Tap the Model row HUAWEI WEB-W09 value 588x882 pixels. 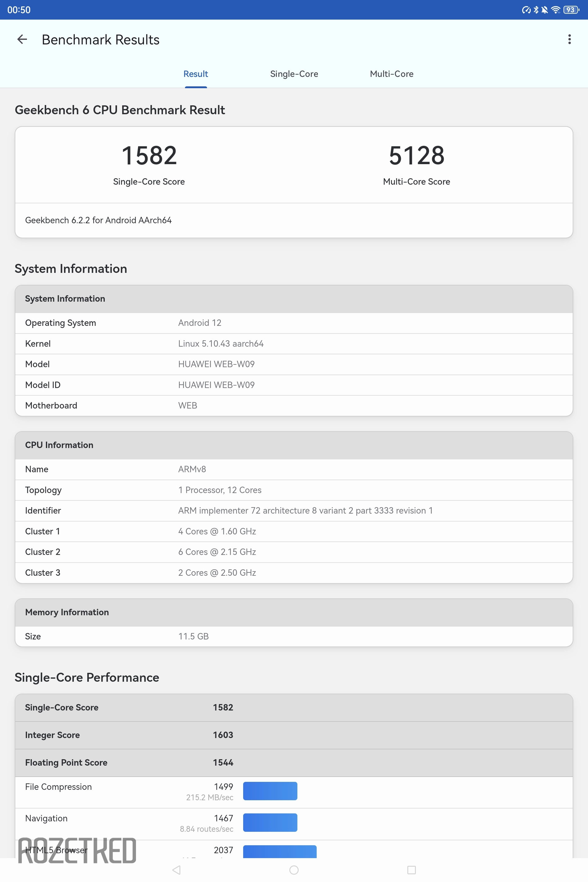tap(216, 364)
